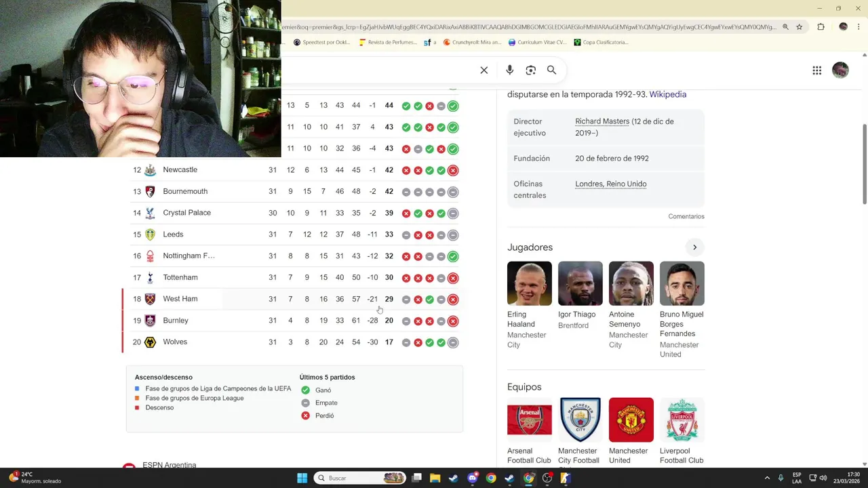Click the West Ham club crest

(x=150, y=299)
